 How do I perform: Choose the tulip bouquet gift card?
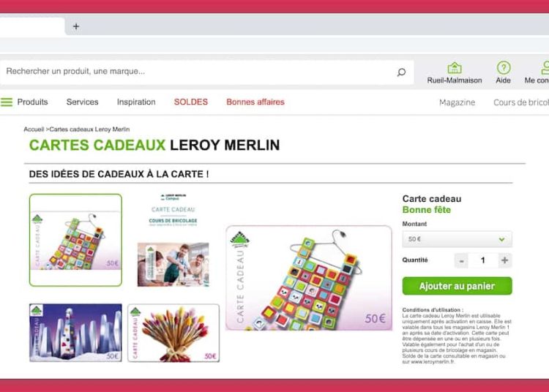click(173, 333)
